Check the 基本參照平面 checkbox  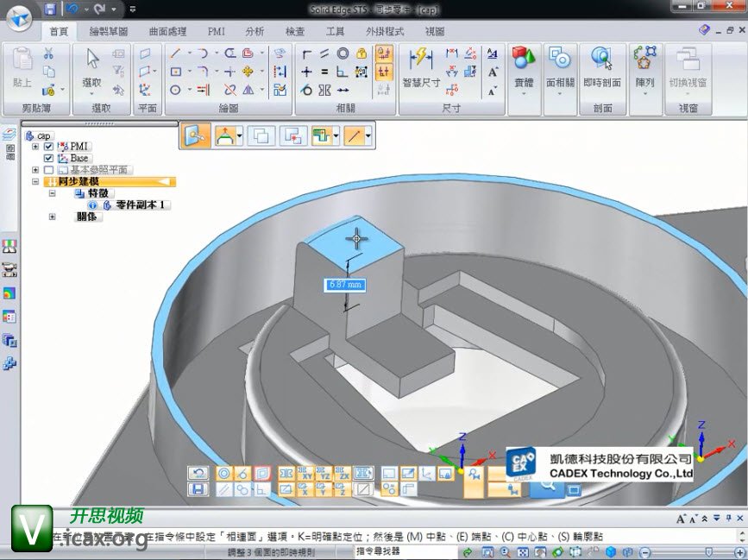48,170
